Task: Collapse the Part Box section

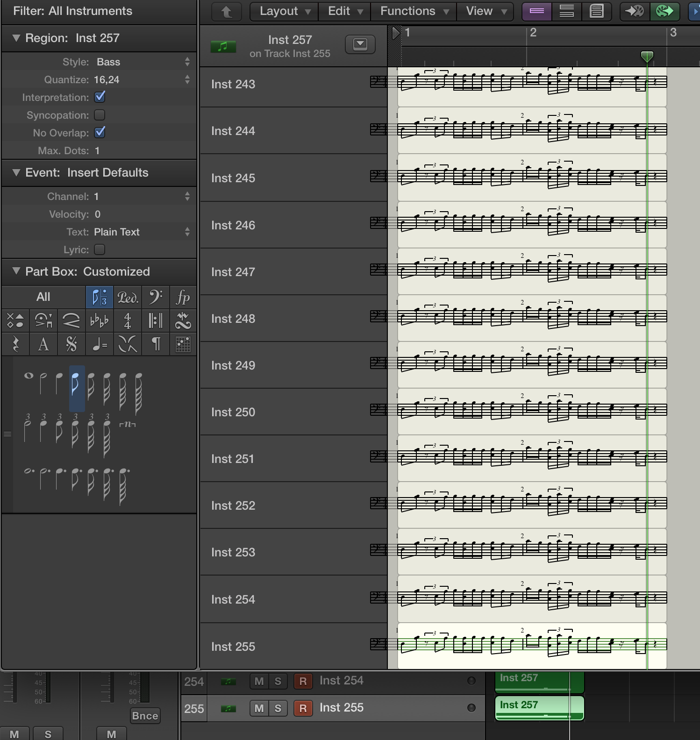Action: 16,271
